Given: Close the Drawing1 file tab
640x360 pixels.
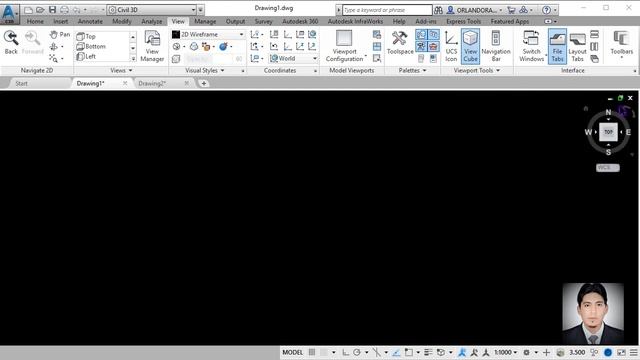Looking at the screenshot, I should [125, 83].
